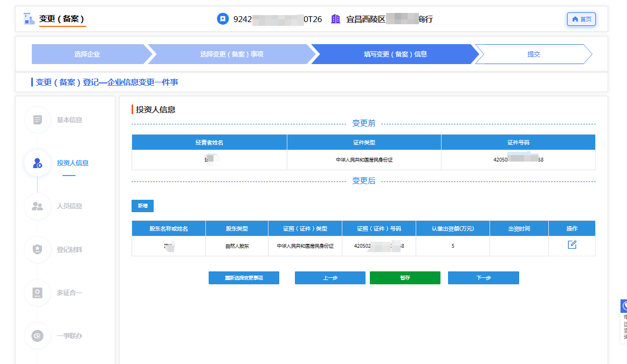Image resolution: width=627 pixels, height=364 pixels.
Task: Open the 基本信息 sidebar icon
Action: click(37, 120)
